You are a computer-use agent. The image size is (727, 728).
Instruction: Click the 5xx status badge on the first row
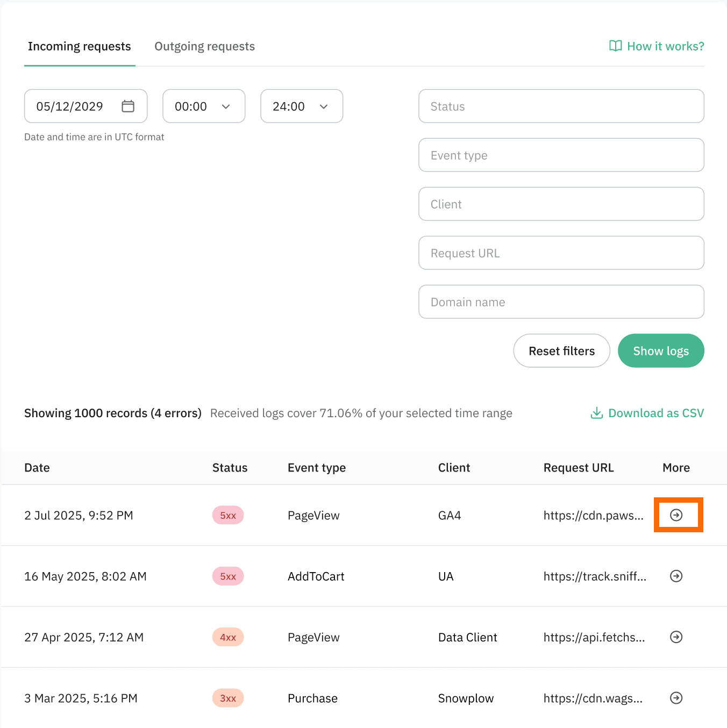tap(227, 515)
